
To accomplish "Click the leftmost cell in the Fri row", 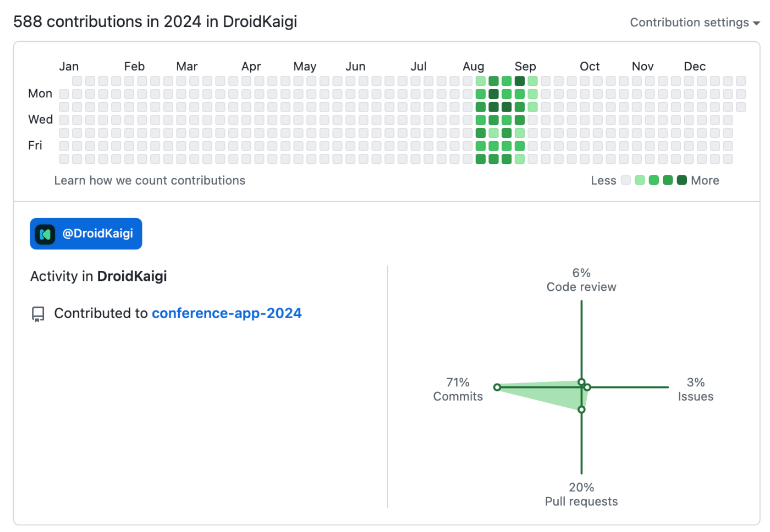I will [64, 146].
